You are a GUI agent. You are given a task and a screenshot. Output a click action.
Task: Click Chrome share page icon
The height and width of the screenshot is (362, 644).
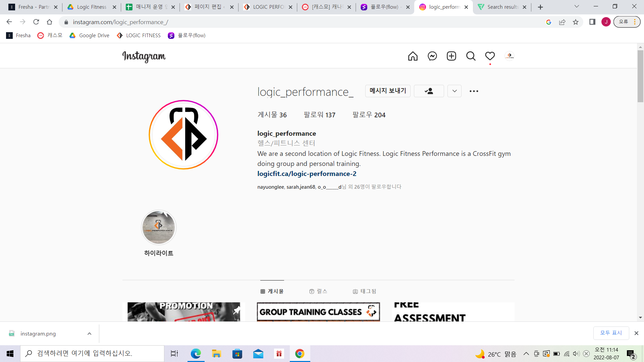(x=562, y=22)
